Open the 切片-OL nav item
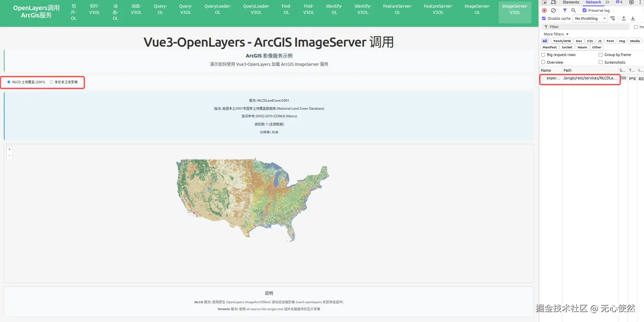 click(74, 12)
